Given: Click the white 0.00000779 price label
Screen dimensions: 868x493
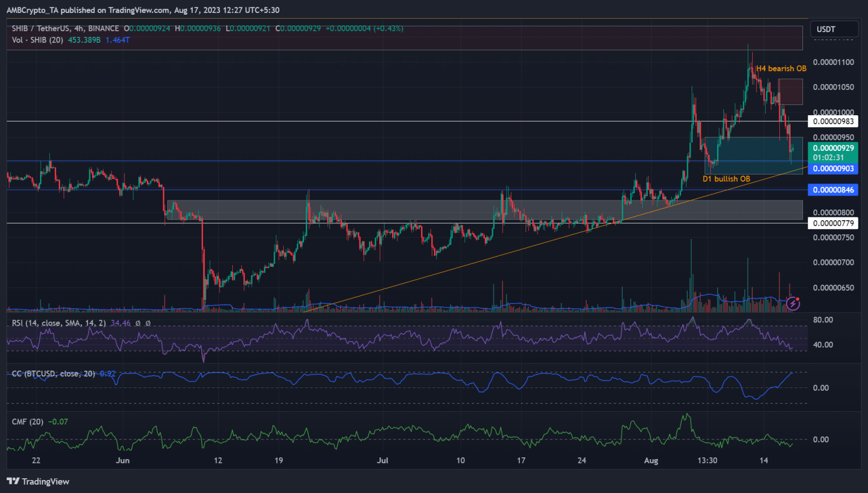Looking at the screenshot, I should pos(833,223).
